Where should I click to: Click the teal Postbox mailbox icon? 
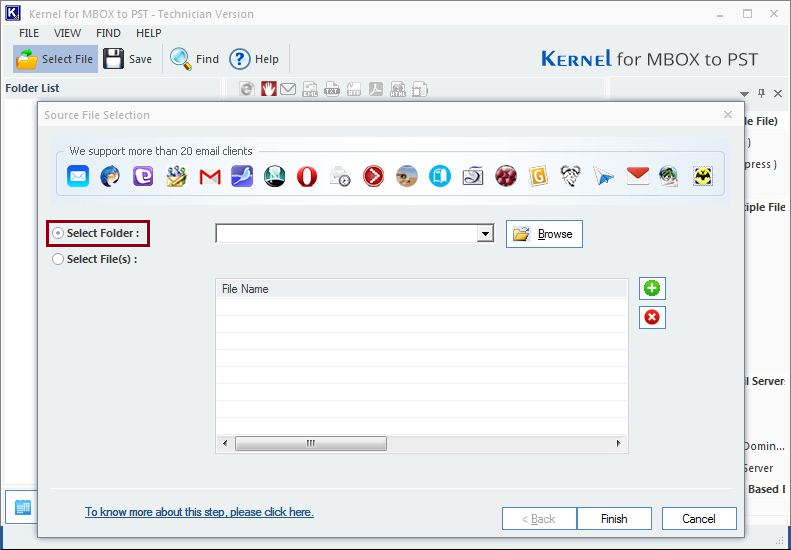pyautogui.click(x=439, y=177)
